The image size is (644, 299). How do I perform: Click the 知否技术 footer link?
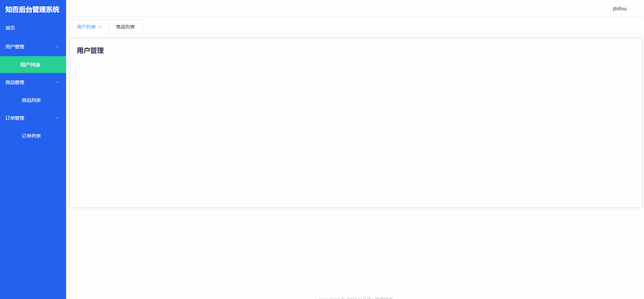click(x=384, y=298)
